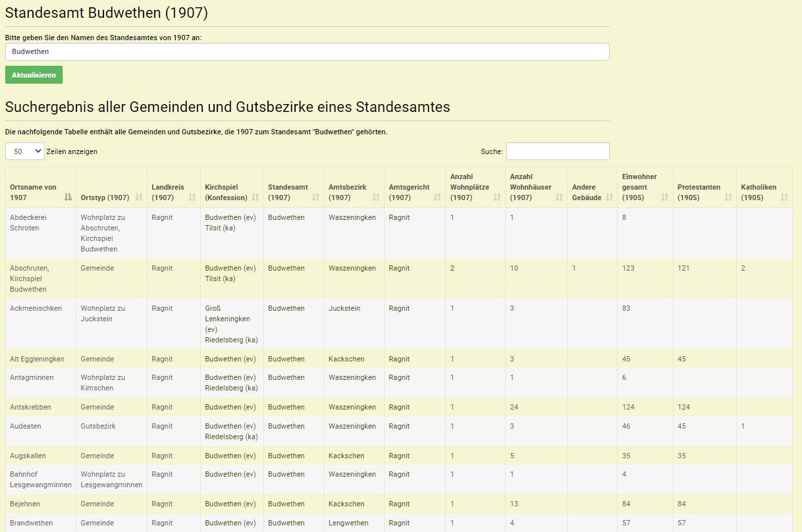Viewport: 802px width, 532px height.
Task: Open Budwethen (ev) link in Abdeckerei Schroten row
Action: (230, 217)
